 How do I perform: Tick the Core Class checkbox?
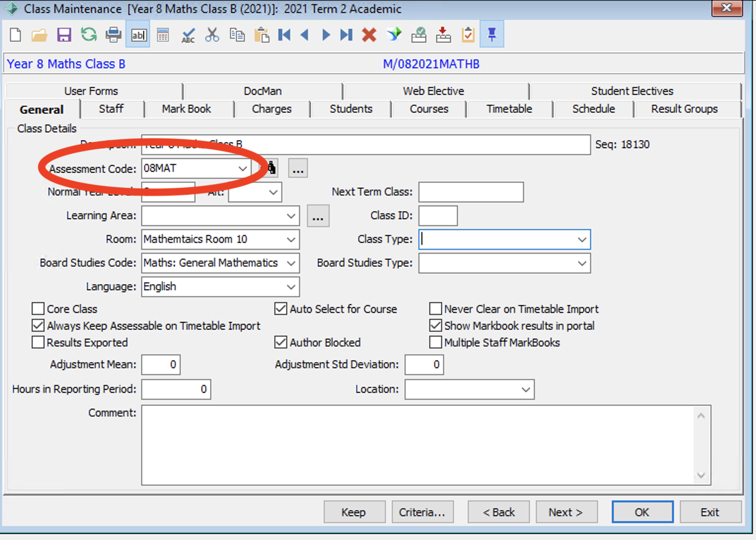click(38, 309)
